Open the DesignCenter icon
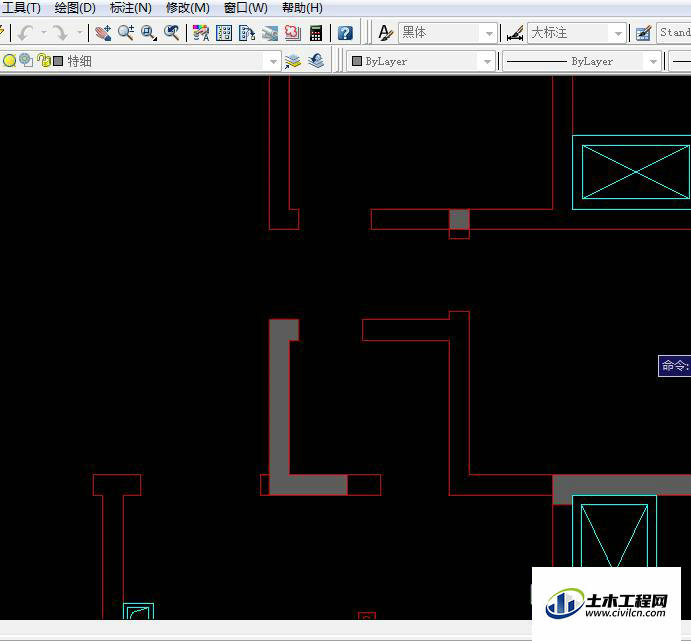The height and width of the screenshot is (641, 691). pos(224,33)
